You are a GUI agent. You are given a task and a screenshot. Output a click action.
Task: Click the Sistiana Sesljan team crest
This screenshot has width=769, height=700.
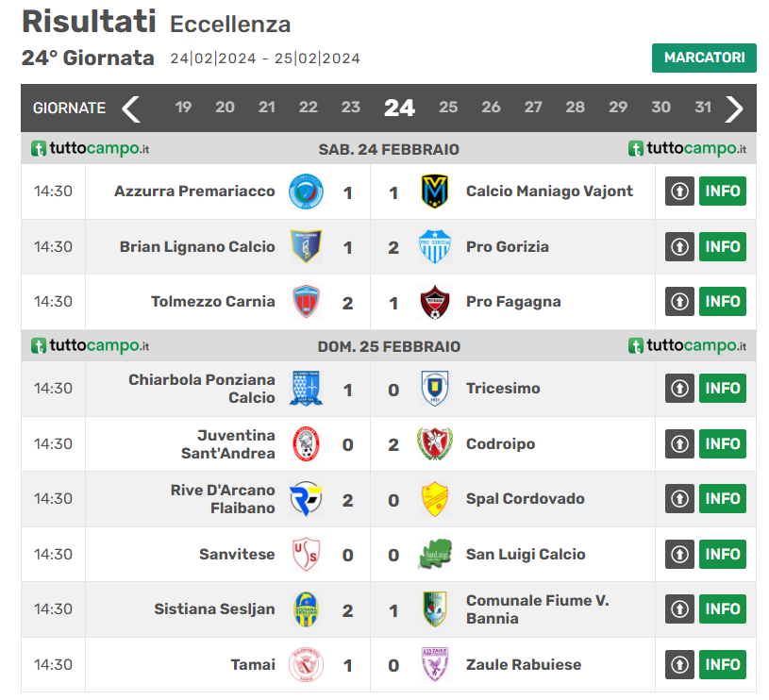306,609
